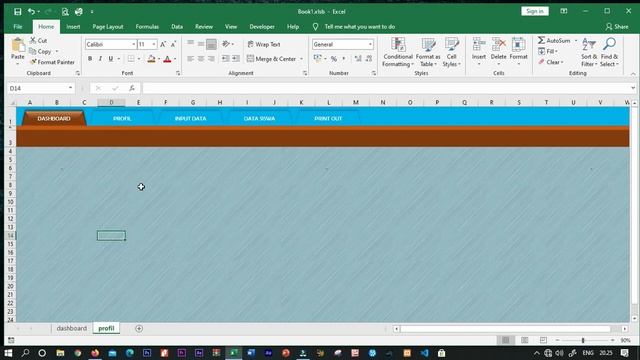Increase indent
640x360 pixels.
point(236,59)
